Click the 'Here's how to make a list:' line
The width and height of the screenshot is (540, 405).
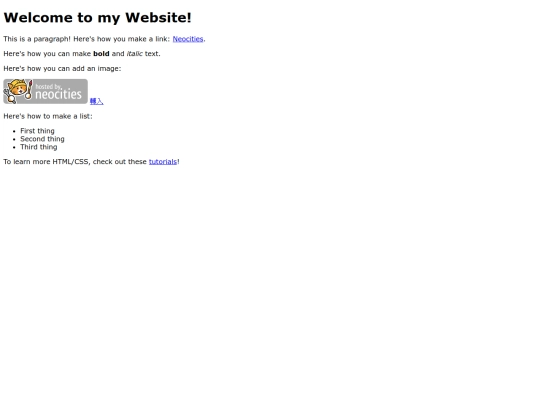tap(48, 116)
